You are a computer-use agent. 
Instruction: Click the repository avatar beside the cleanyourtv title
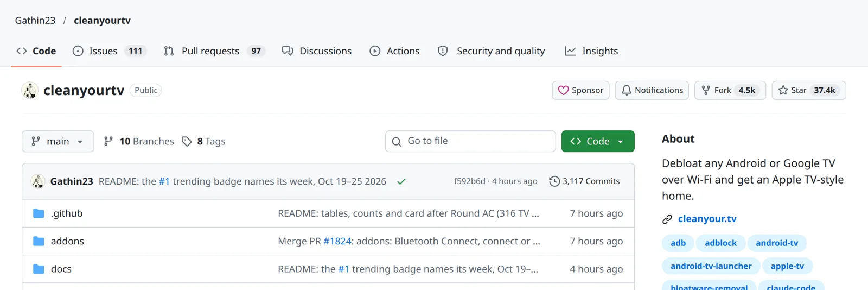30,90
